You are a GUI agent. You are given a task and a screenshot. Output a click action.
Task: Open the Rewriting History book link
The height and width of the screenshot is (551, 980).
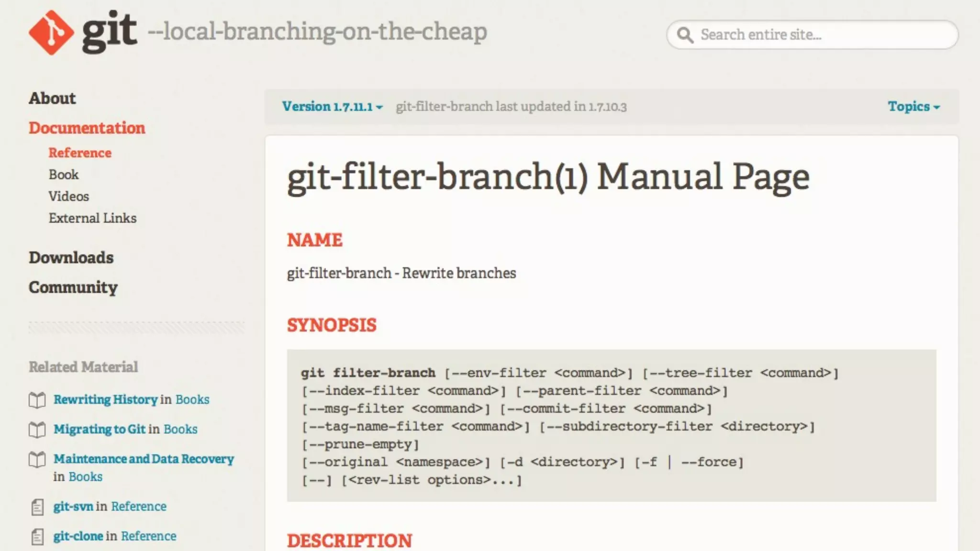click(105, 399)
